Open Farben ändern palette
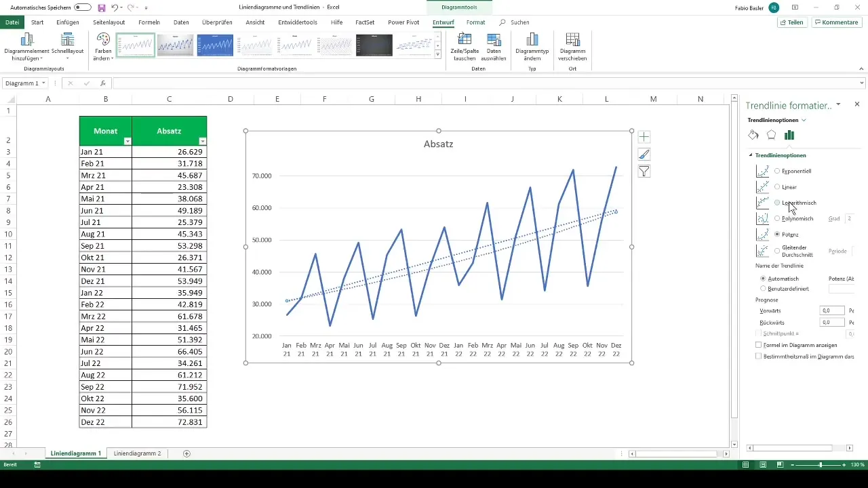Screen dimensions: 868x488 coord(103,47)
